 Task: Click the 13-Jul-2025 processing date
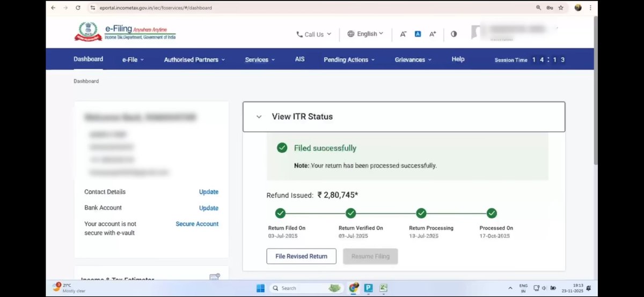424,236
